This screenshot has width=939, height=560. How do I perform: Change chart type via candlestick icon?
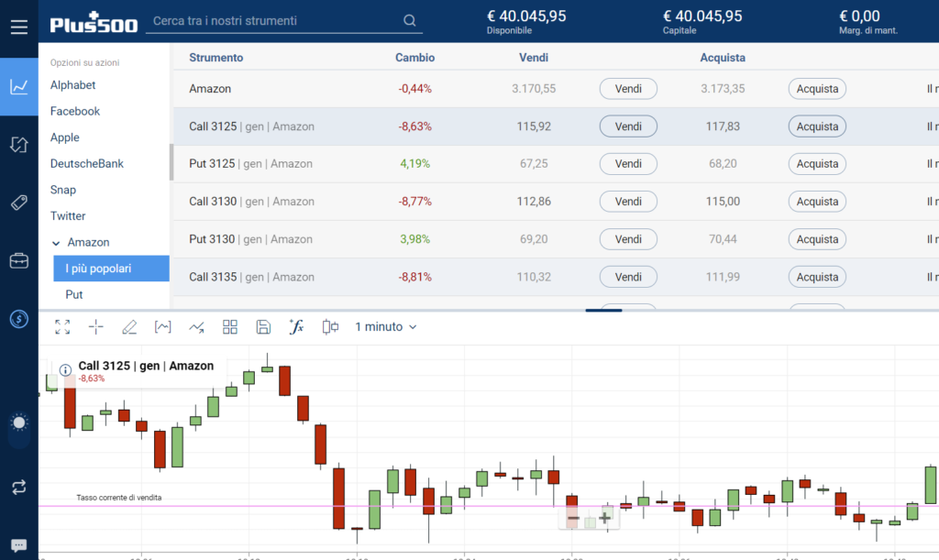tap(330, 326)
